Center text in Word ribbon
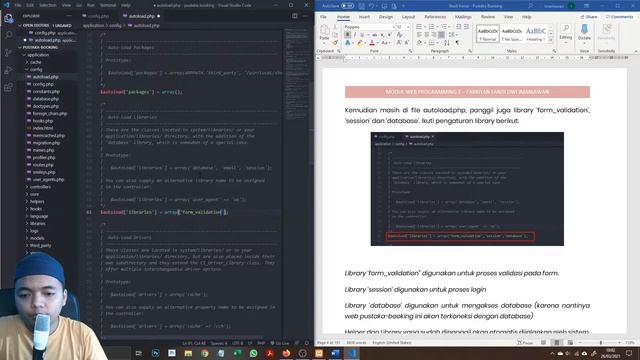 point(427,35)
